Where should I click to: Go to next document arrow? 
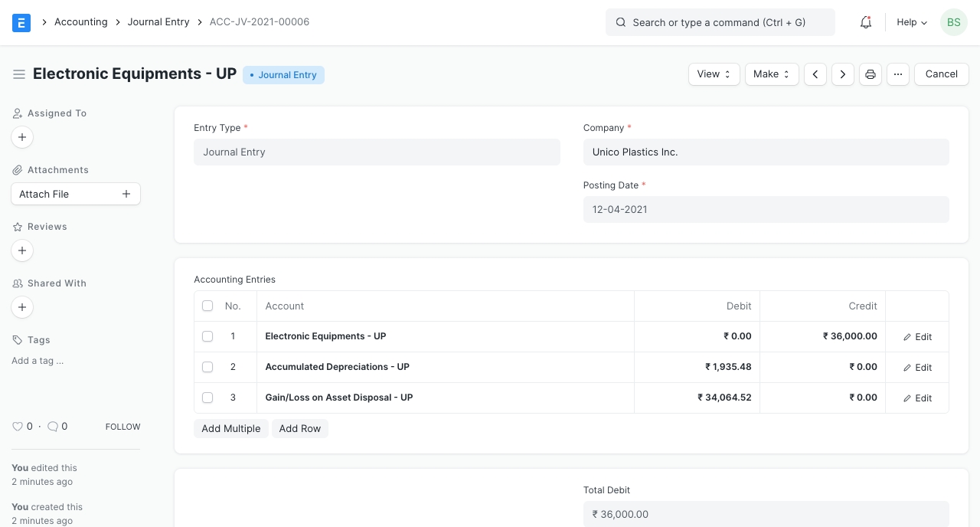pos(843,74)
